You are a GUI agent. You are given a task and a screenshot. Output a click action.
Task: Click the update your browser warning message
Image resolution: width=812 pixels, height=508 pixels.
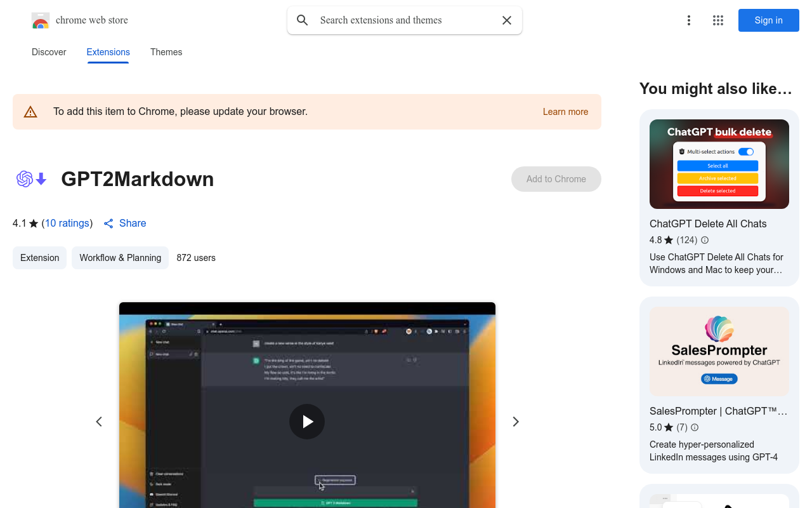[181, 112]
